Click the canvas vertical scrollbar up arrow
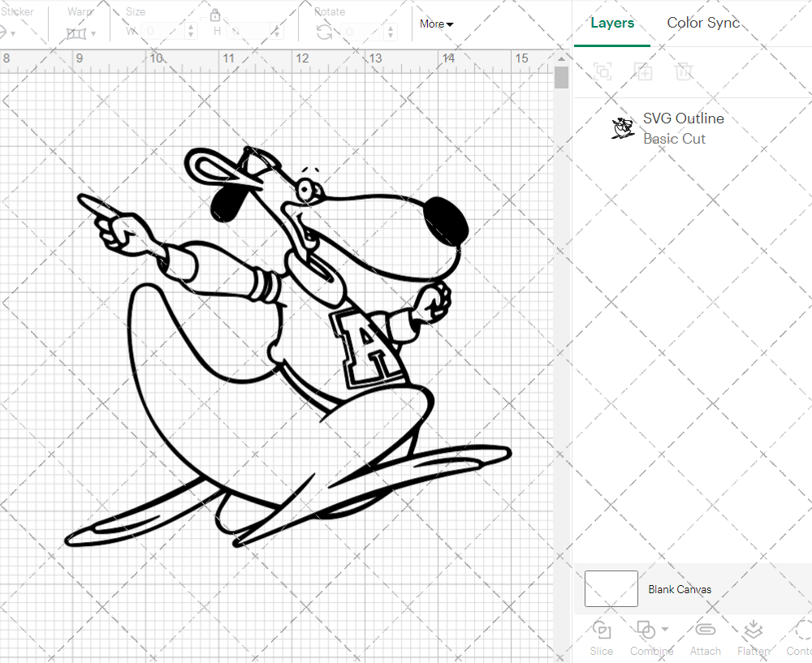 (x=561, y=58)
